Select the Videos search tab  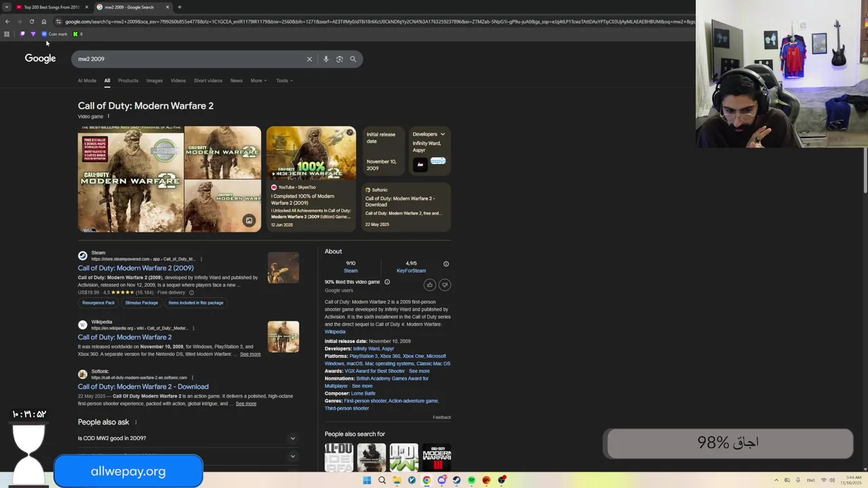click(178, 81)
